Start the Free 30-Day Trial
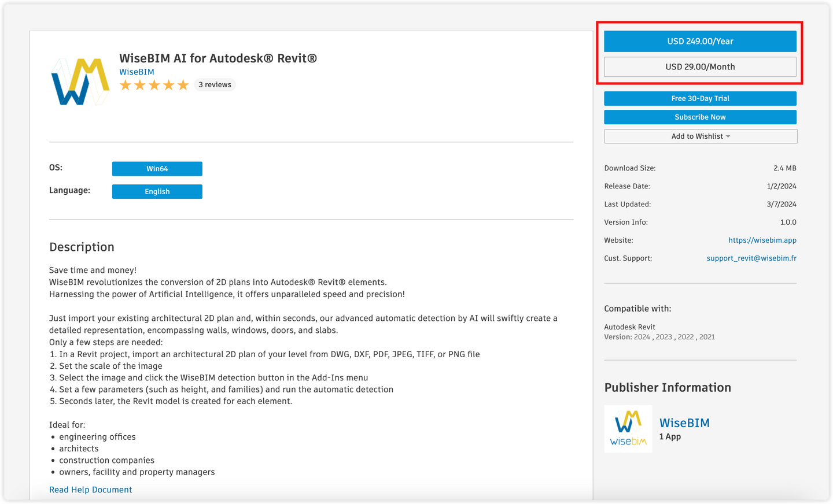 [x=700, y=99]
